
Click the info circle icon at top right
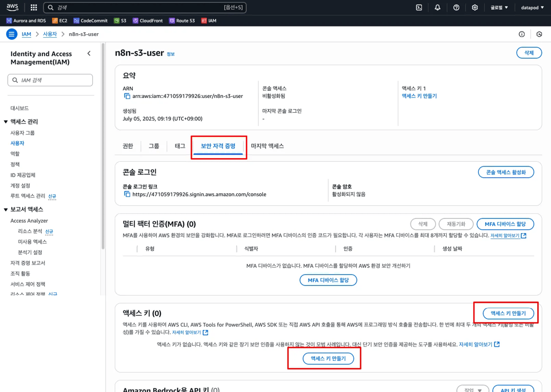[521, 34]
